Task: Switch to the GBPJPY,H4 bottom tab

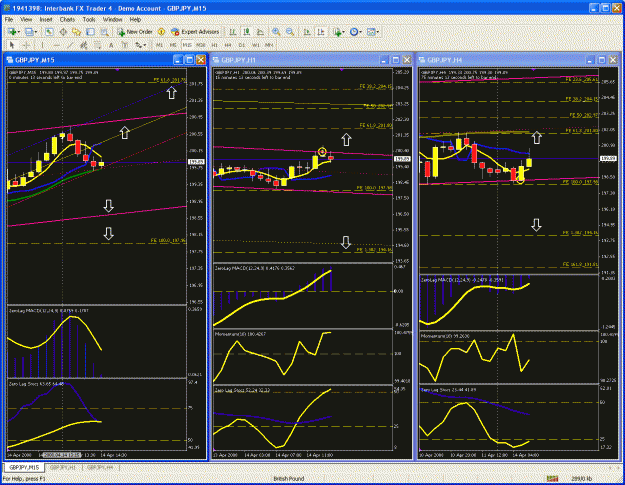Action: 100,467
